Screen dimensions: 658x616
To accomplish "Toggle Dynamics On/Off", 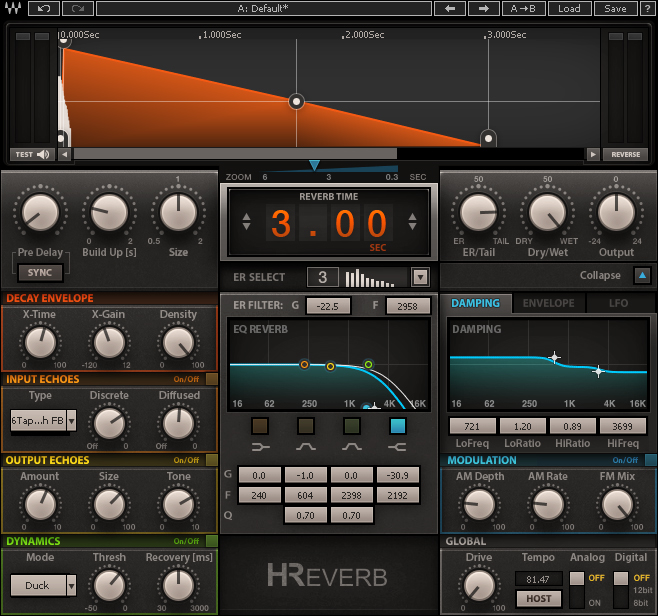I will [212, 541].
